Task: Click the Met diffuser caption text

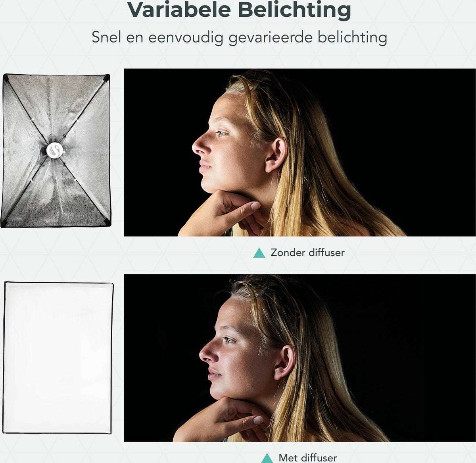Action: coord(308,458)
